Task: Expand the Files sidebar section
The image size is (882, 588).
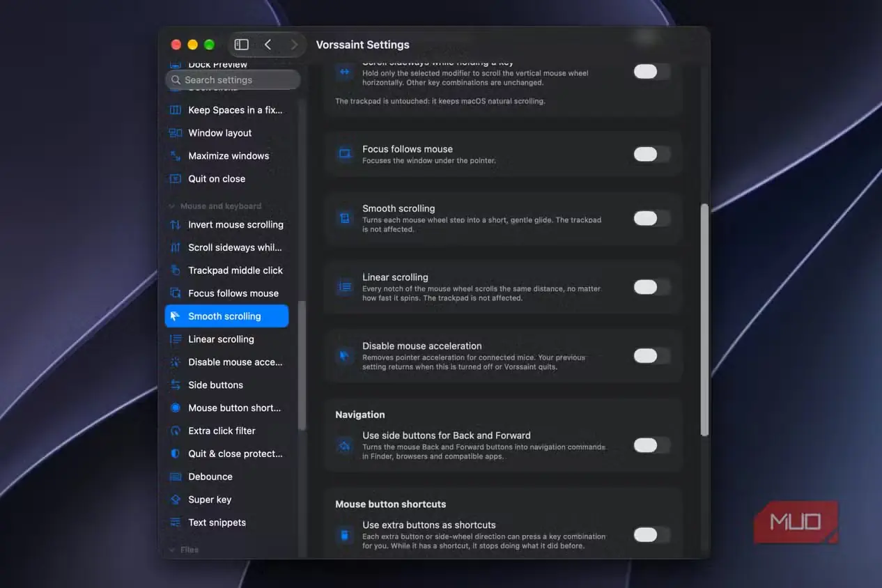Action: tap(172, 550)
